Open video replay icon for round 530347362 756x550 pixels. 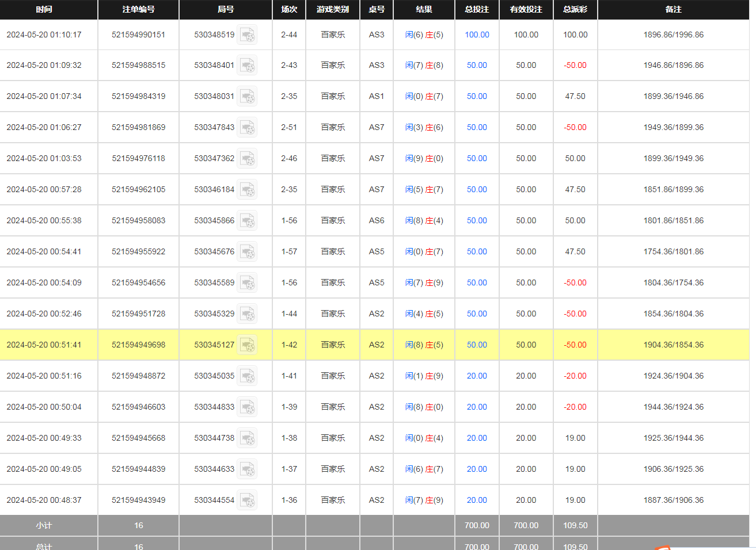click(x=248, y=159)
